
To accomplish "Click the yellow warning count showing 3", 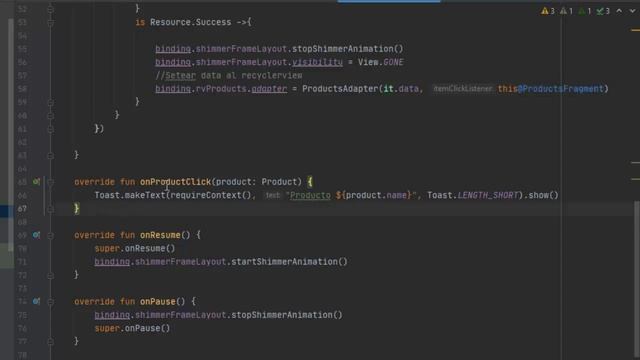I will (548, 11).
